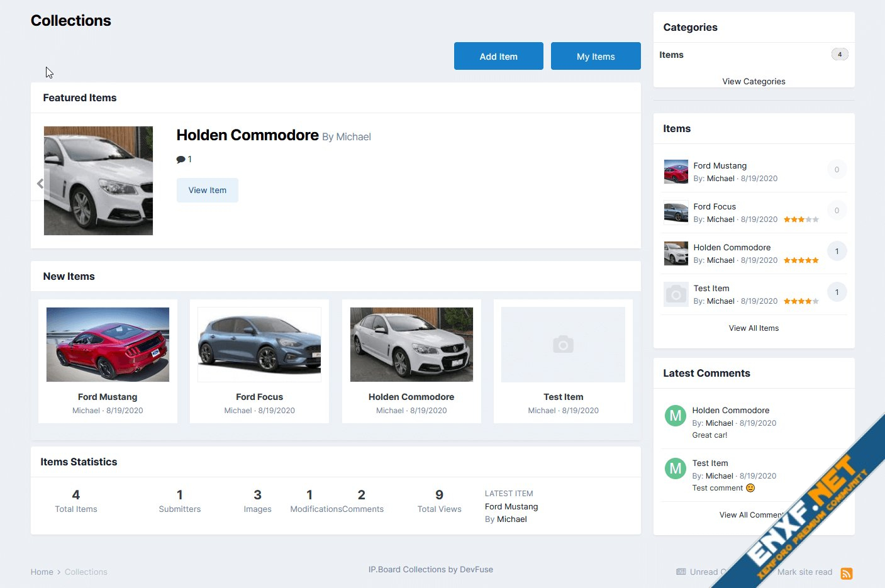Select the Items category in sidebar

pyautogui.click(x=671, y=55)
